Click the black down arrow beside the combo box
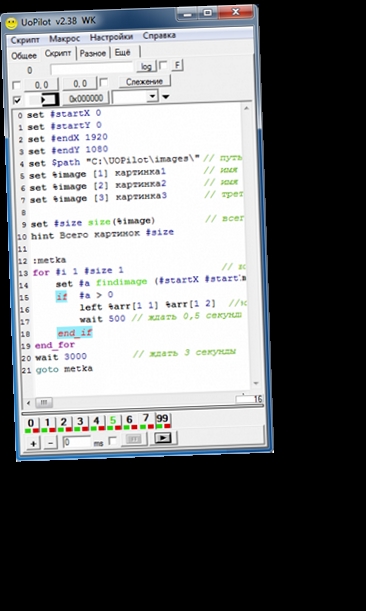 click(166, 96)
